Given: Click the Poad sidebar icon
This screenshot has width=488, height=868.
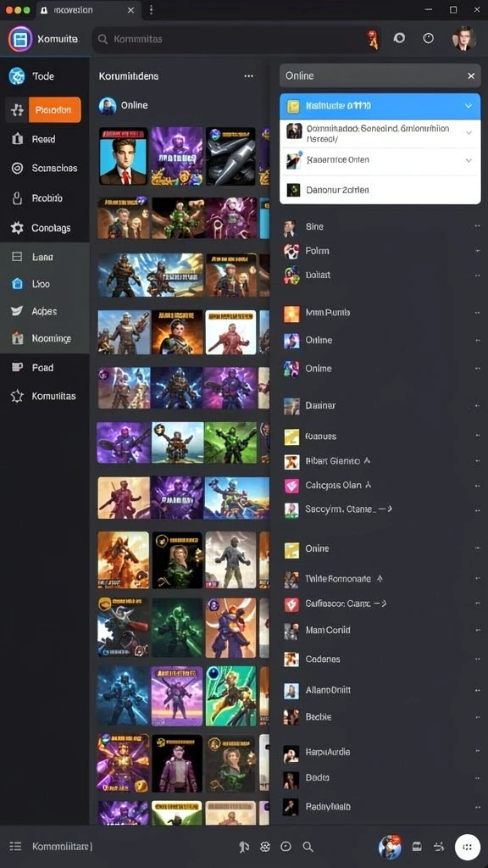Looking at the screenshot, I should coord(17,367).
